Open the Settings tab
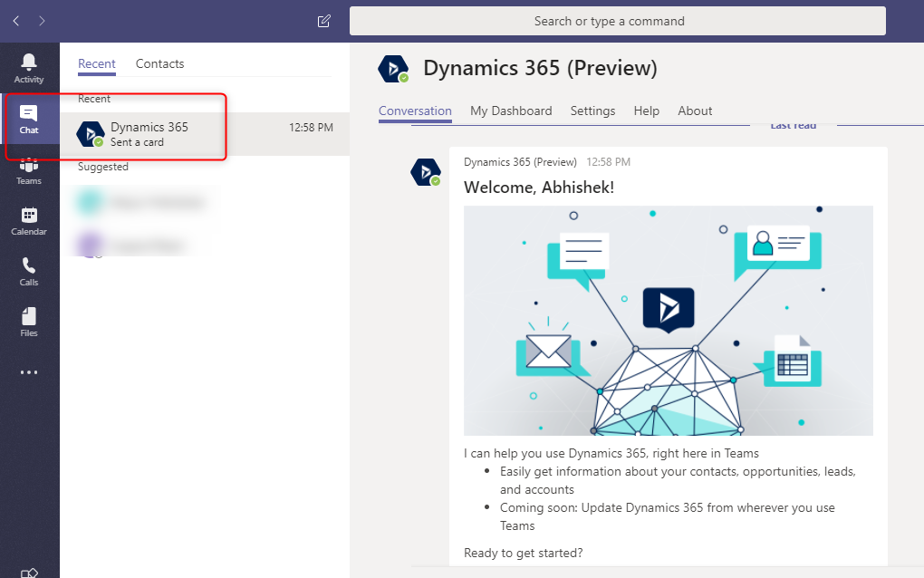This screenshot has height=578, width=924. tap(592, 111)
